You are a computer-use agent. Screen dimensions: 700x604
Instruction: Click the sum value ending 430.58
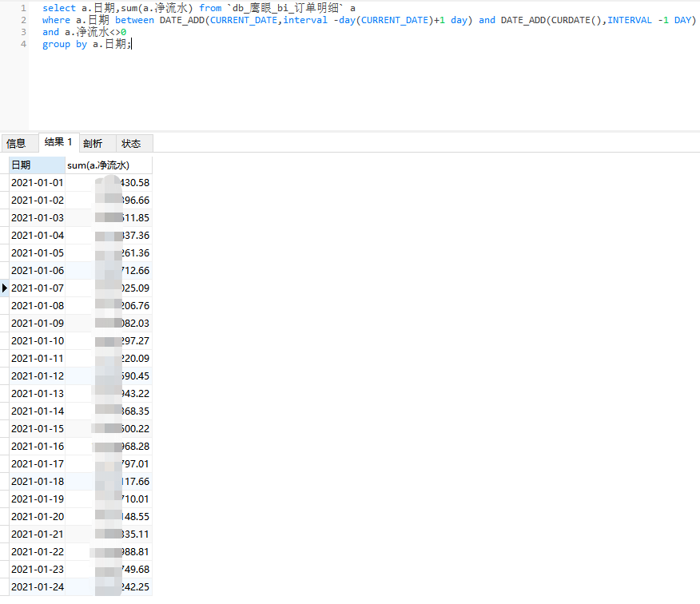tap(109, 183)
